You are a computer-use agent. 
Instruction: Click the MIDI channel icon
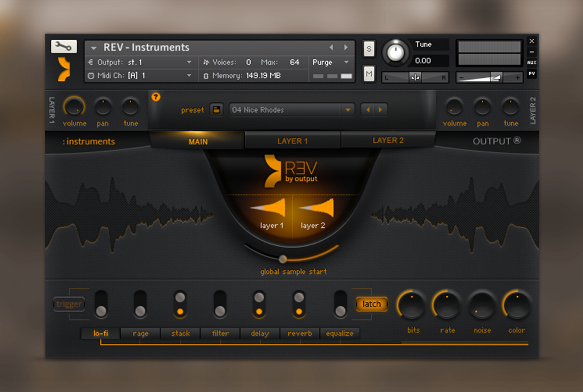(x=91, y=76)
